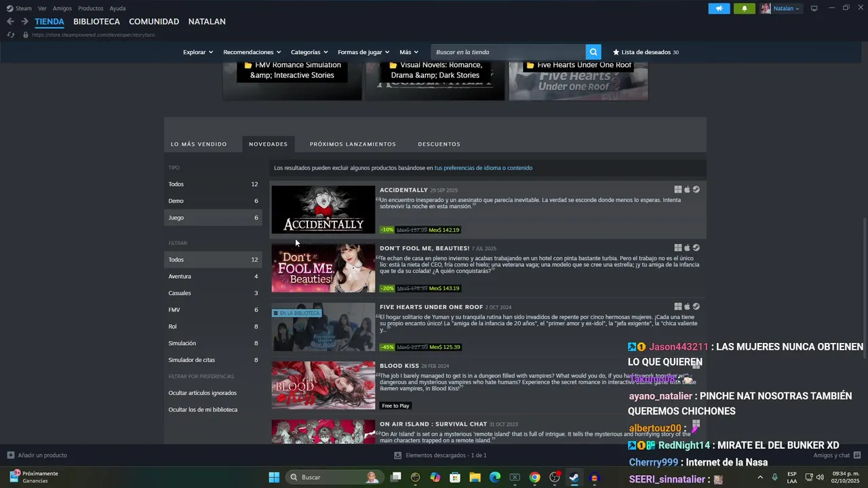Switch to LO MÁS VENDIDO tab

(x=199, y=144)
